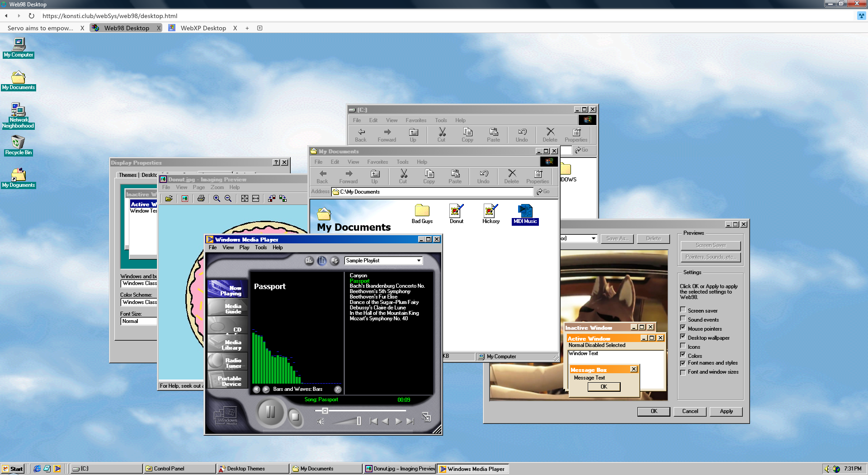Click Back in My Documents toolbar
868x475 pixels.
(322, 176)
